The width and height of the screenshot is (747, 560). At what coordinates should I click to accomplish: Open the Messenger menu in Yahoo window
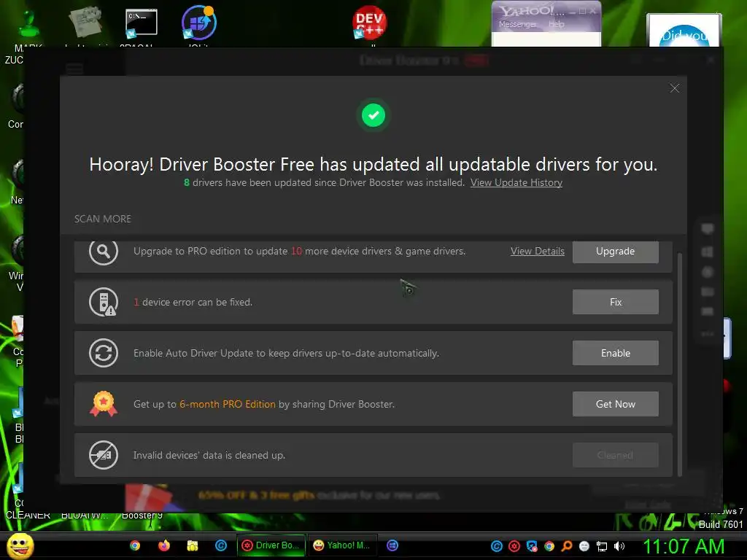pos(517,24)
